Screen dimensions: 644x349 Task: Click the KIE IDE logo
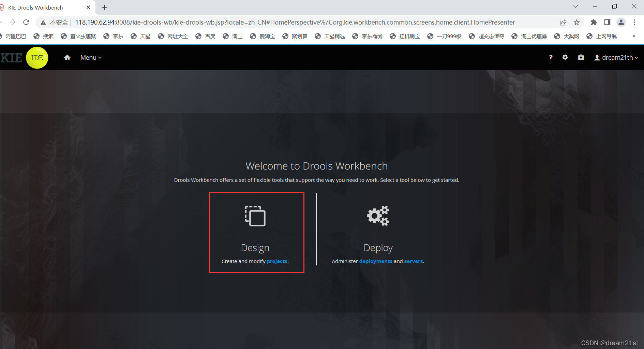pos(24,58)
